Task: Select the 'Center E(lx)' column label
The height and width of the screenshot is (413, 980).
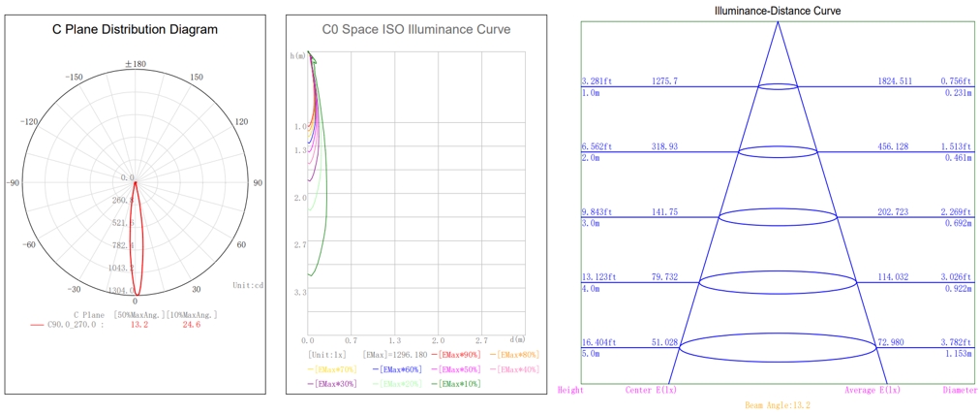Action: click(x=651, y=391)
